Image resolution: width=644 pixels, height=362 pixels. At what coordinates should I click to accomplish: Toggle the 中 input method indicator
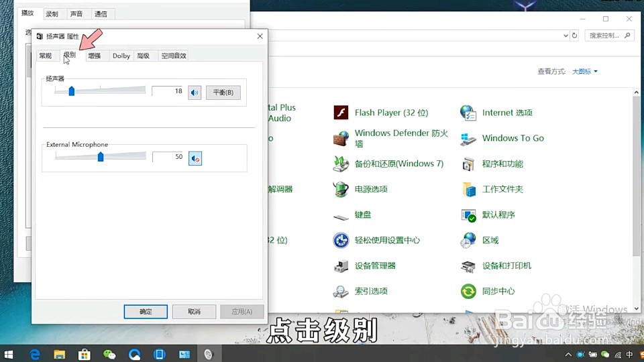(x=629, y=355)
